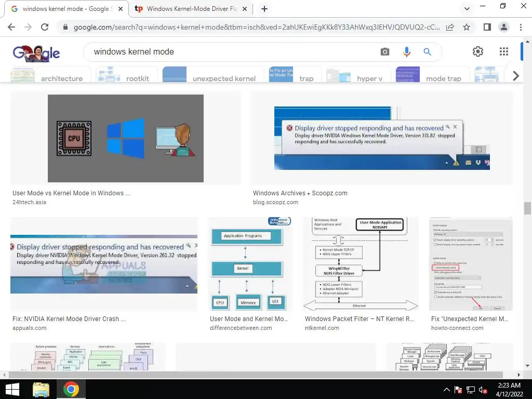Go forward to the next page

tap(28, 27)
